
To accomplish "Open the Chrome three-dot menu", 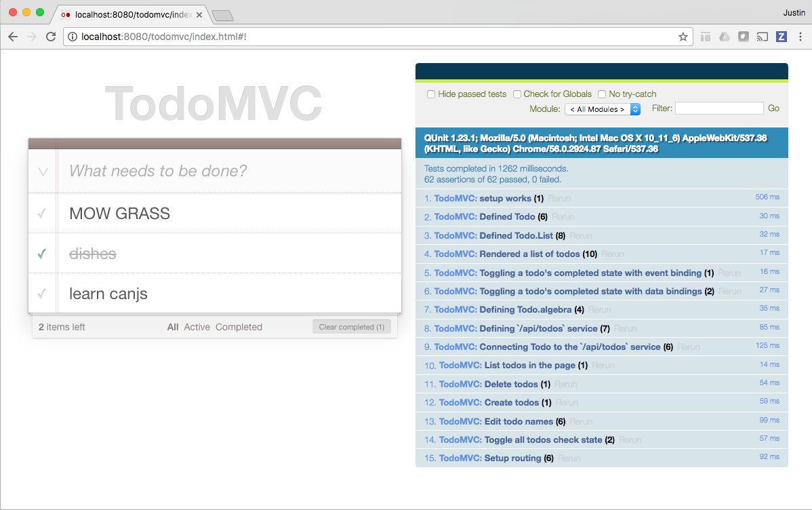I will 800,37.
